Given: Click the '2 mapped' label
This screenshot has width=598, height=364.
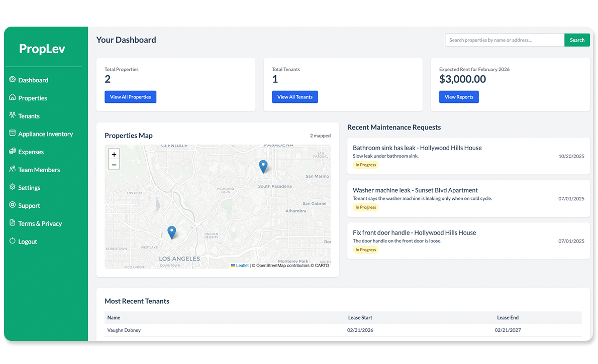Looking at the screenshot, I should (320, 136).
